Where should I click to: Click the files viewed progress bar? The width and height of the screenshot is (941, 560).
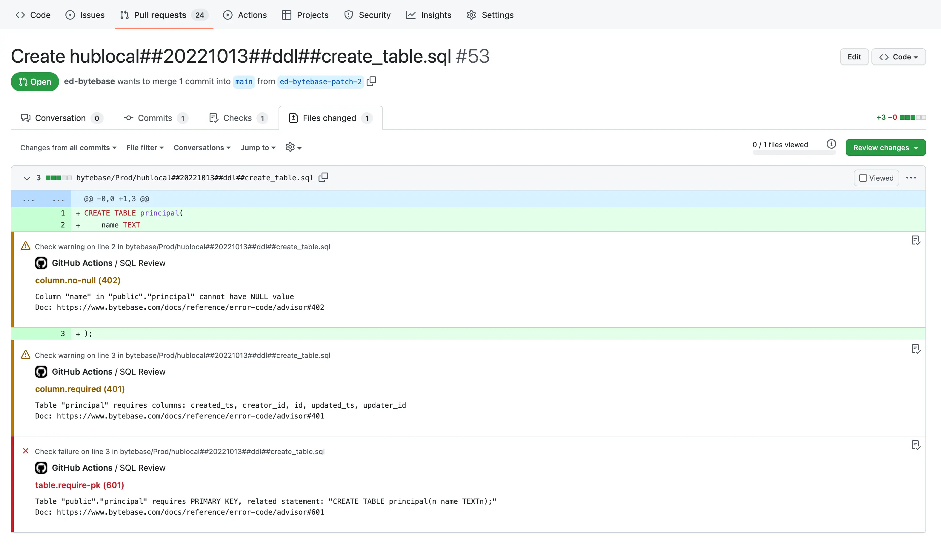pyautogui.click(x=794, y=152)
